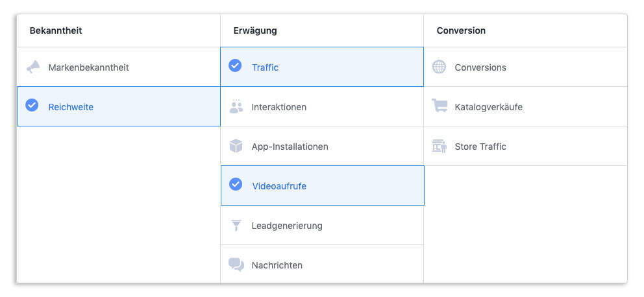This screenshot has height=297, width=644.
Task: Select the Conversions objective text
Action: click(480, 67)
